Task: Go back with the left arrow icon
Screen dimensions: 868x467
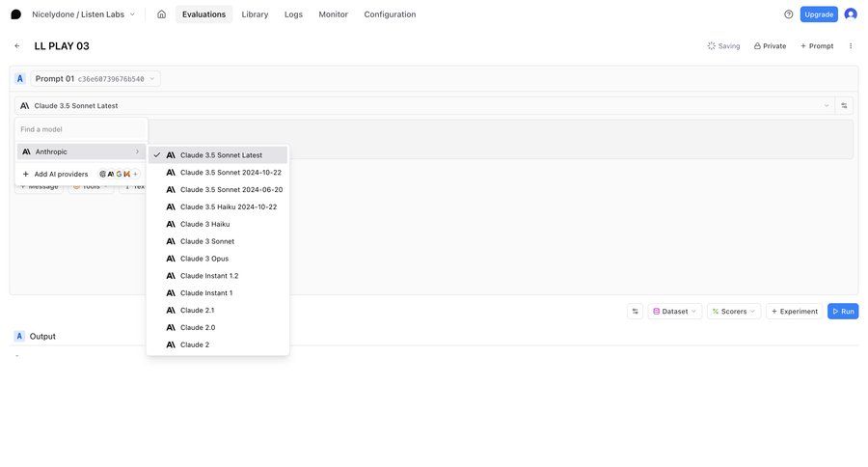Action: click(17, 46)
